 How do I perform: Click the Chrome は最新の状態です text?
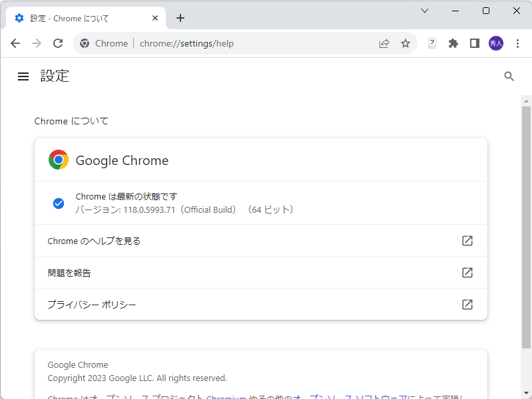[x=127, y=197]
